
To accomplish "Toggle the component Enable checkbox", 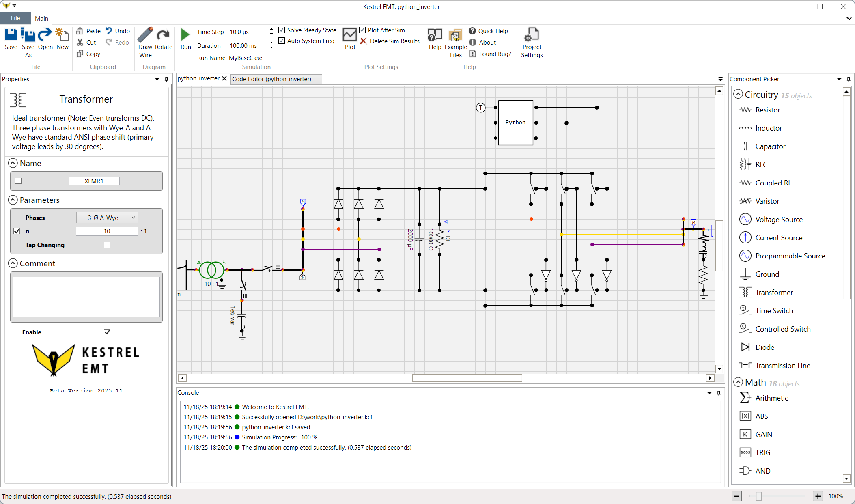I will coord(107,332).
